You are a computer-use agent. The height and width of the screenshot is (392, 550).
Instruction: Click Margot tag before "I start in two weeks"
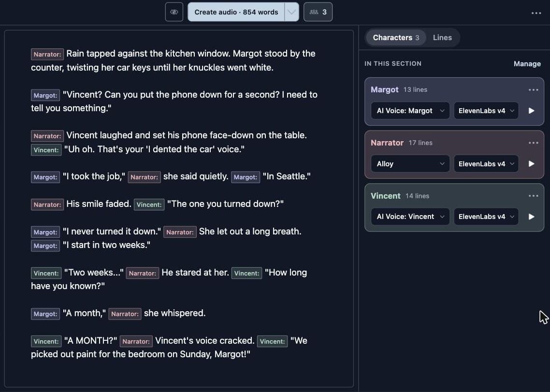pyautogui.click(x=45, y=246)
